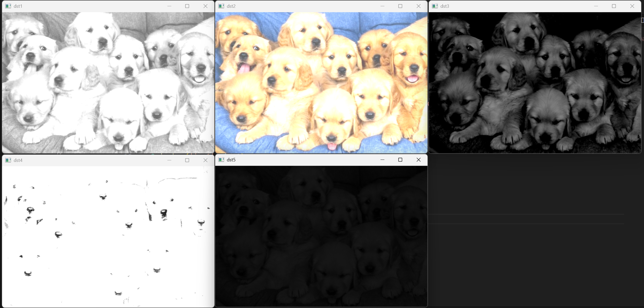This screenshot has width=644, height=308.
Task: Close the dst5 window
Action: 418,160
